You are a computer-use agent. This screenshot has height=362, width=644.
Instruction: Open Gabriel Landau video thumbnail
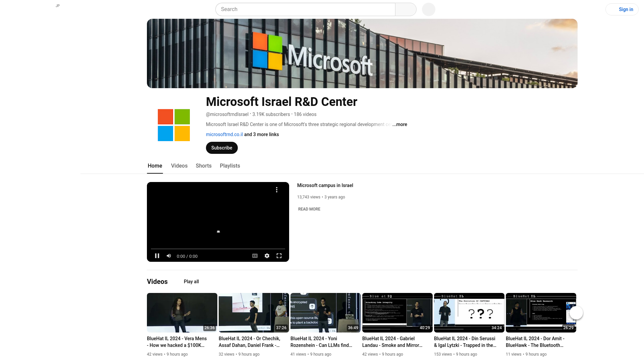pyautogui.click(x=397, y=313)
